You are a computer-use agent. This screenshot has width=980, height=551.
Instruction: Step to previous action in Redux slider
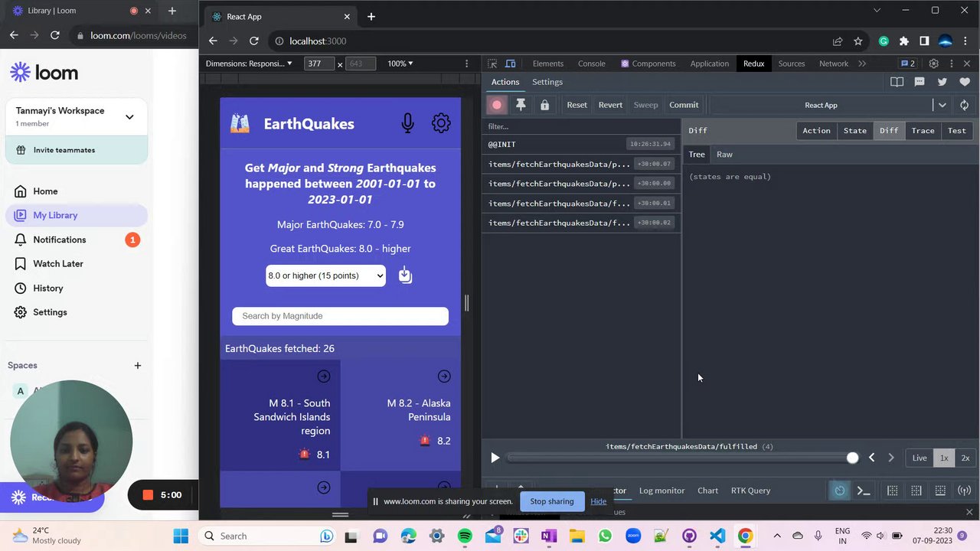pyautogui.click(x=871, y=458)
